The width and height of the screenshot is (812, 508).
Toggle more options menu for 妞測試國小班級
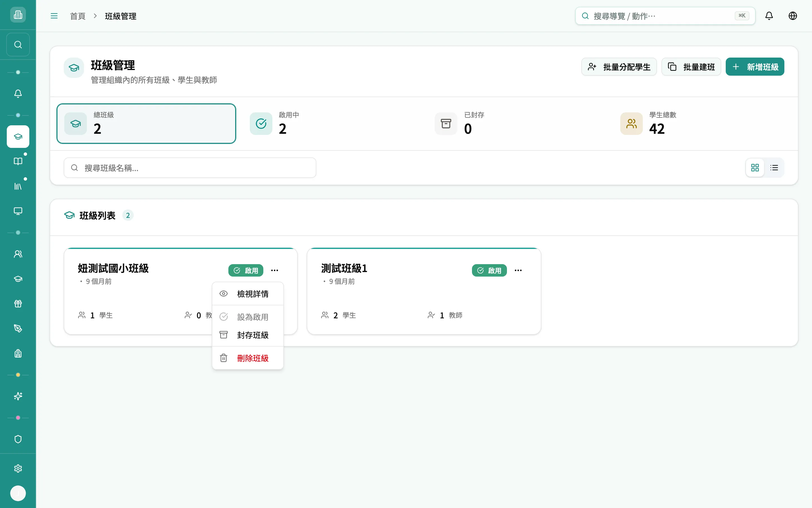pyautogui.click(x=275, y=270)
